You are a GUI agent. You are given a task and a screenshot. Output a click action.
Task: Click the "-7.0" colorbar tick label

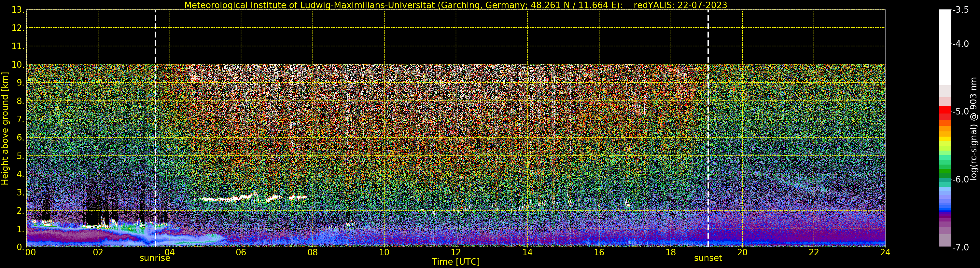coord(960,247)
